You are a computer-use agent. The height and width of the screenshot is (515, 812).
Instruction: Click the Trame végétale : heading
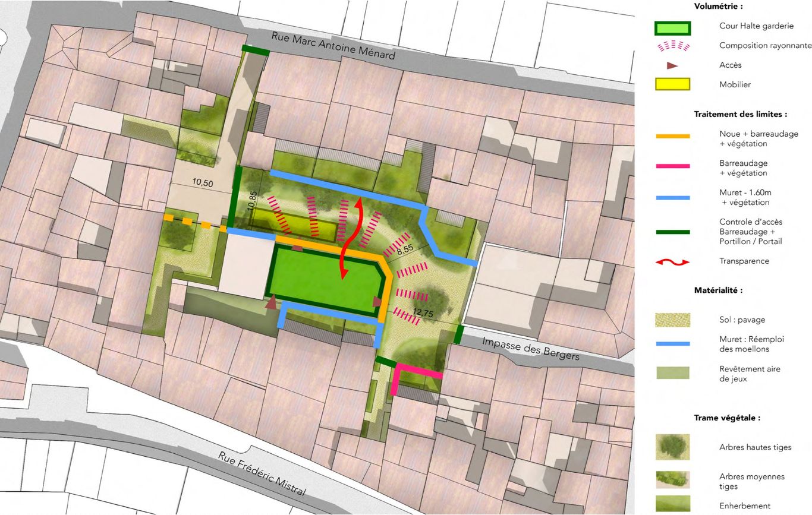(x=728, y=418)
